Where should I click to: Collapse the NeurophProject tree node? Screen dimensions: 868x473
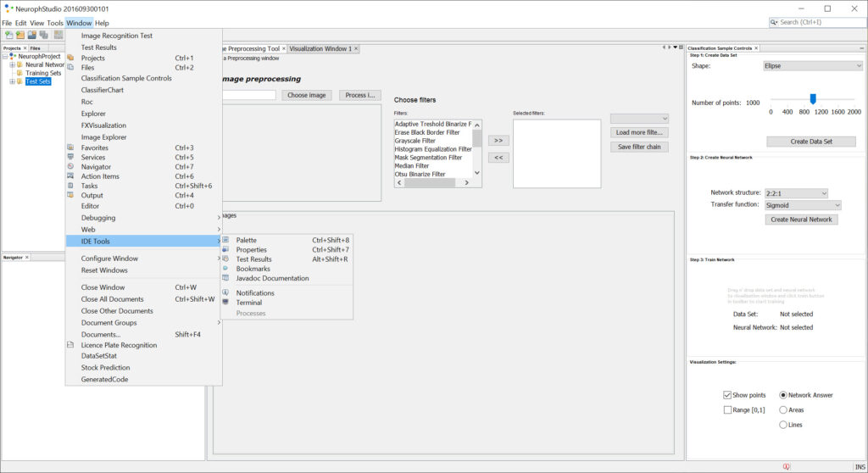[5, 56]
